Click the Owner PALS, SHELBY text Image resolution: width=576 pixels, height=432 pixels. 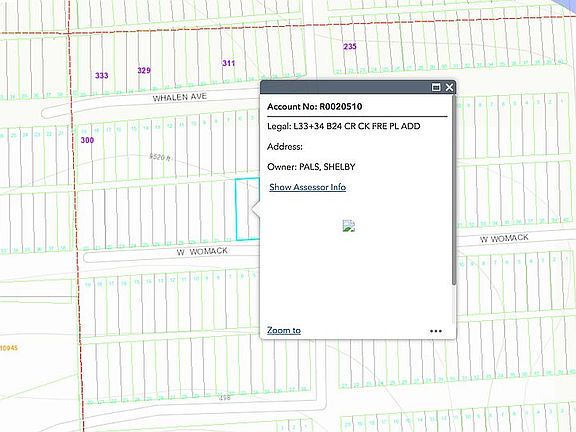311,167
